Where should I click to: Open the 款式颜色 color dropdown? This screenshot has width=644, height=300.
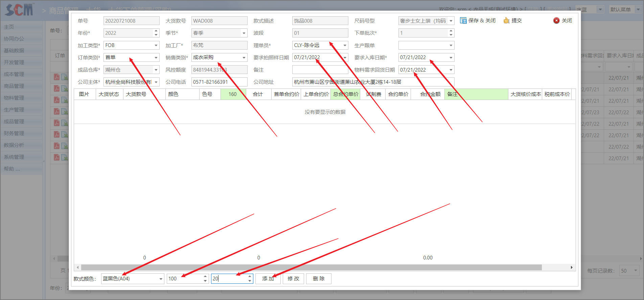[161, 279]
